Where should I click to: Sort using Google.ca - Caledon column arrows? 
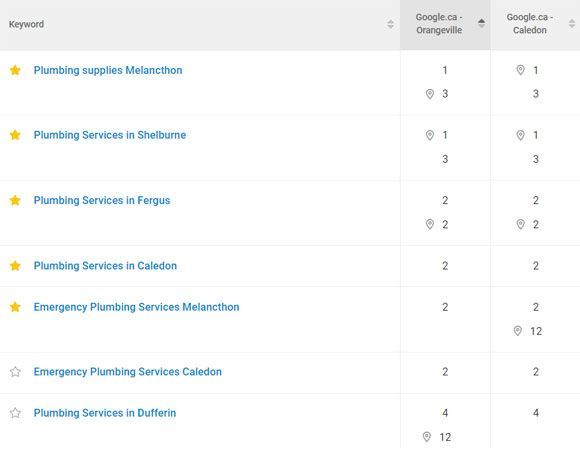tap(572, 23)
